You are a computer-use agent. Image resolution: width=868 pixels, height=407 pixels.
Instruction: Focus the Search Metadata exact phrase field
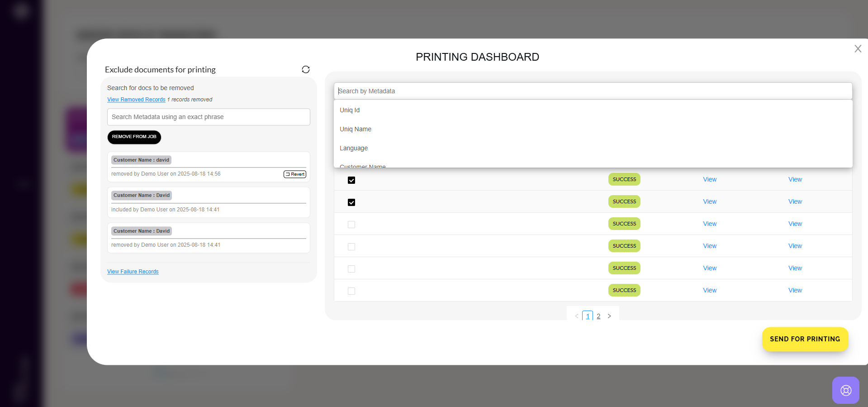coord(209,117)
